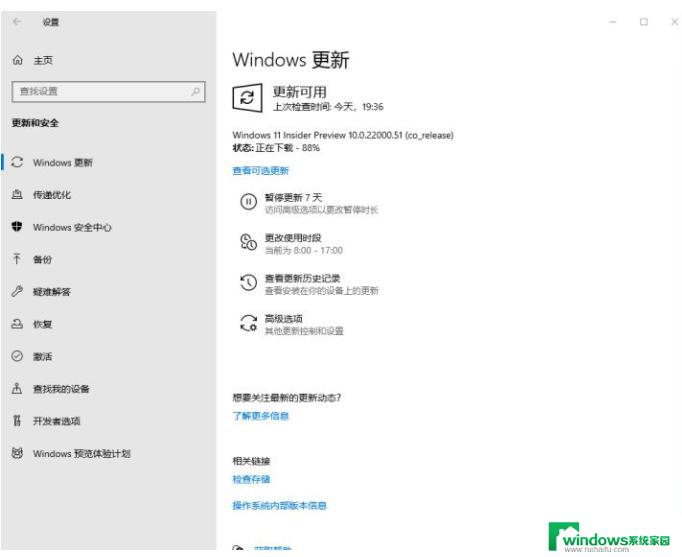Go to Windows 安全中心
Viewport: 682px width, 557px height.
click(x=109, y=227)
